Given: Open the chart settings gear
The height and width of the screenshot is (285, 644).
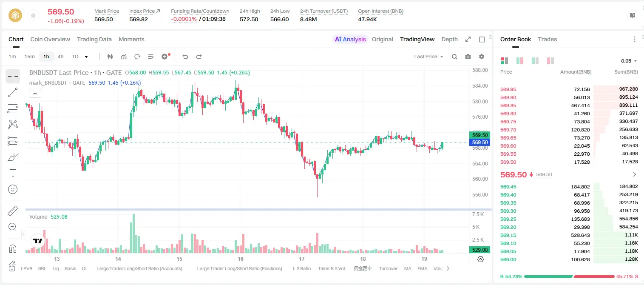Looking at the screenshot, I should click(x=482, y=57).
